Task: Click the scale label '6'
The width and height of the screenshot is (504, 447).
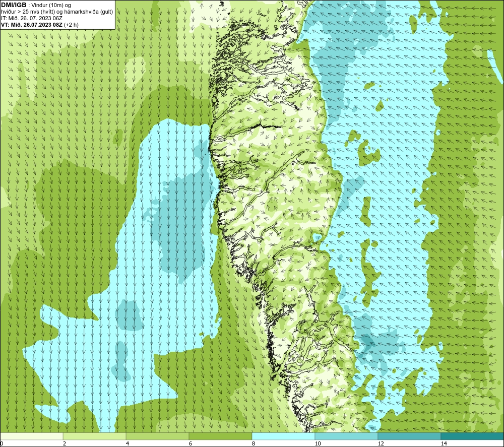Action: pyautogui.click(x=191, y=443)
